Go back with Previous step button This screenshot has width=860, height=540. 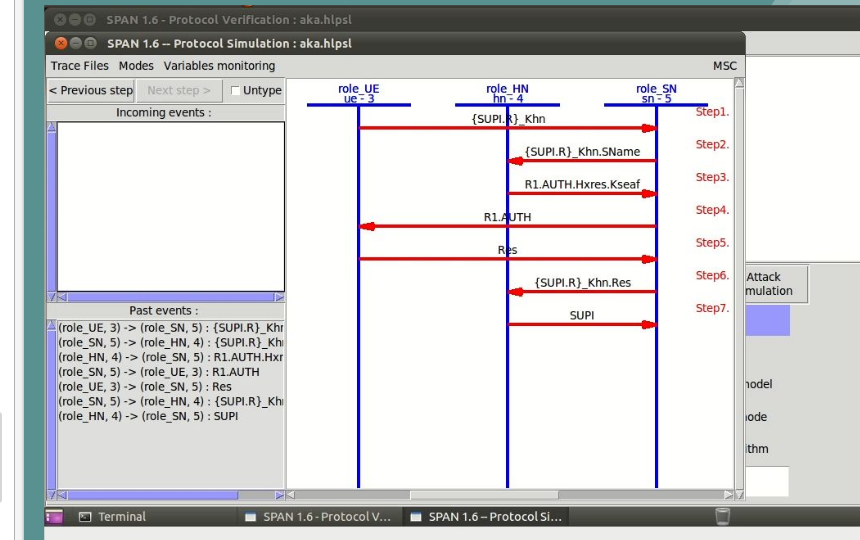tap(91, 90)
